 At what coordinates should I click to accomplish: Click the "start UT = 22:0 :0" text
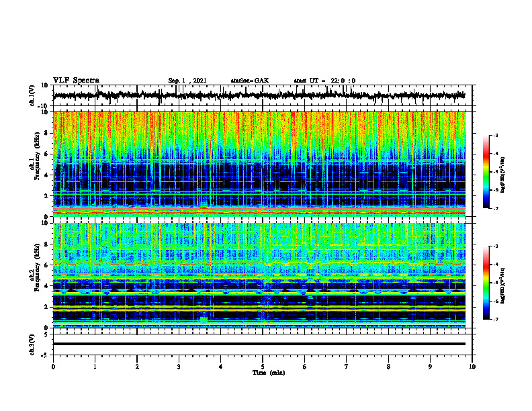[324, 81]
